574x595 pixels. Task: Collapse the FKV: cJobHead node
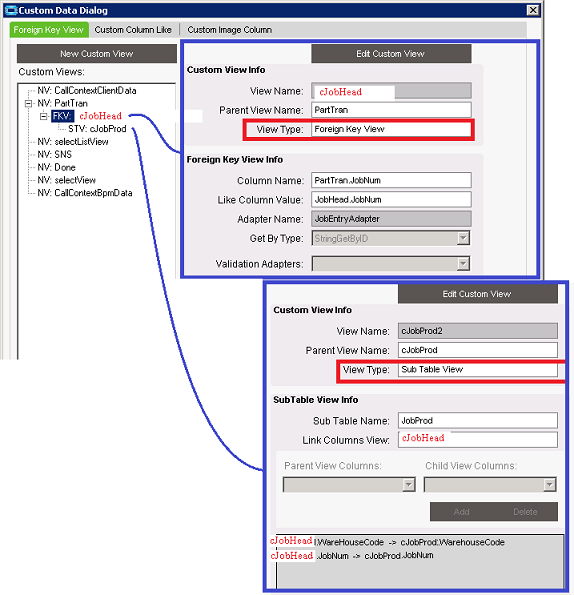coord(44,116)
